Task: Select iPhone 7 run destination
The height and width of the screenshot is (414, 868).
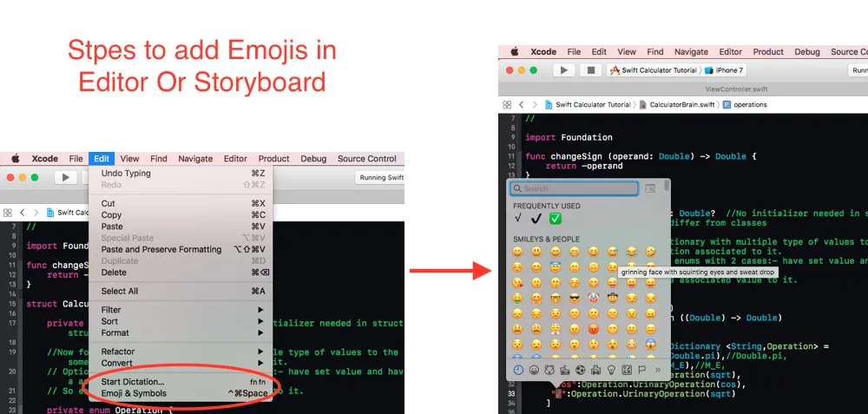Action: pyautogui.click(x=725, y=70)
